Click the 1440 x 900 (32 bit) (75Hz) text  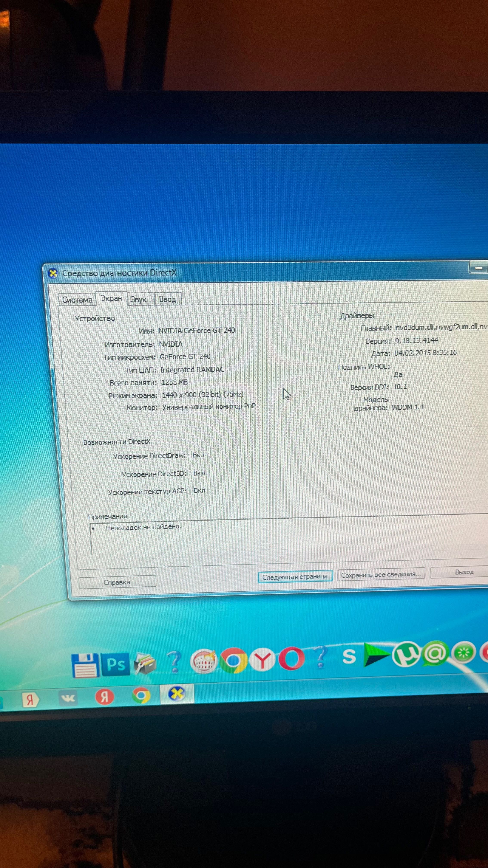point(203,395)
